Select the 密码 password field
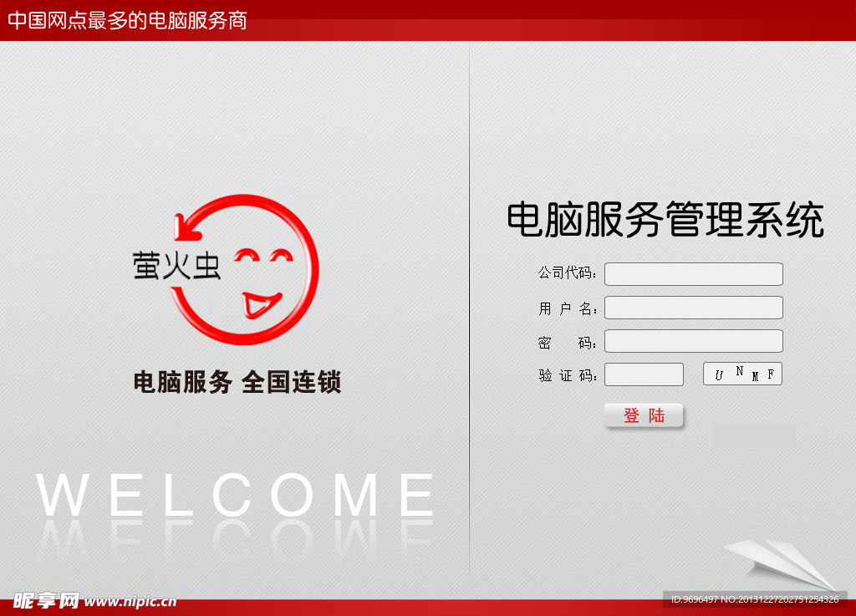856x616 pixels. coord(693,341)
